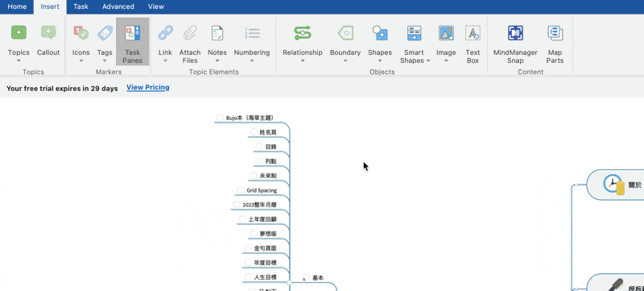The image size is (644, 291).
Task: Select the 人生目標 topic text
Action: [x=265, y=277]
